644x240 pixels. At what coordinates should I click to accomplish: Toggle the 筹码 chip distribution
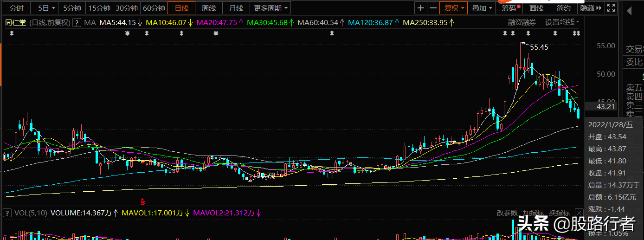tap(509, 8)
